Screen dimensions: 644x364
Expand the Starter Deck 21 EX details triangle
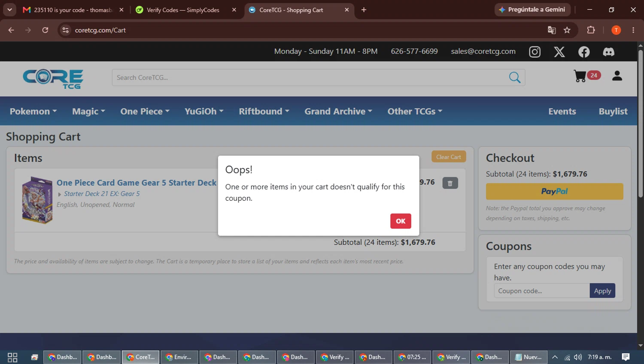60,194
